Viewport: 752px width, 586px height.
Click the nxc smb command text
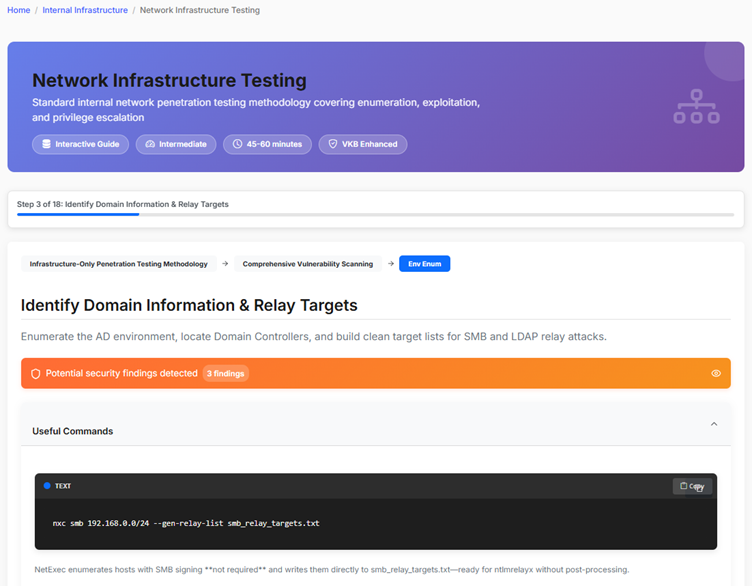(x=186, y=523)
